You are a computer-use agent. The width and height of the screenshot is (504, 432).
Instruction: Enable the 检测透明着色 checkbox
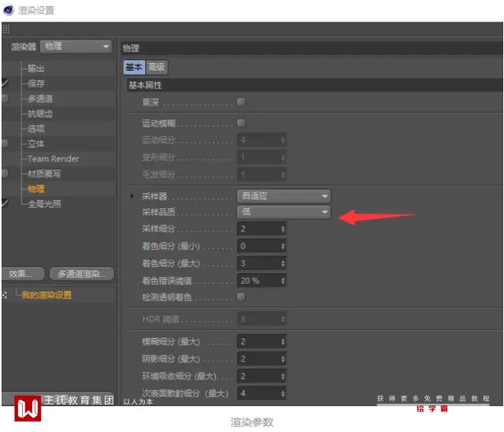pos(241,296)
